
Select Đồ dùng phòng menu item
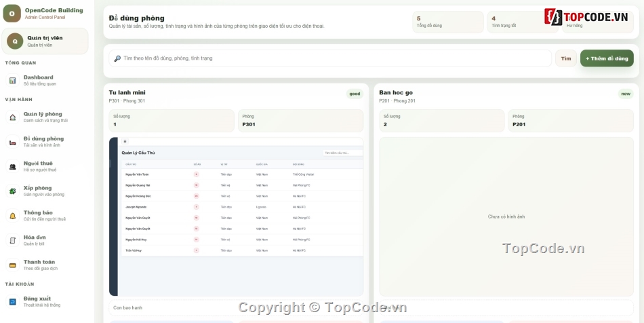pos(47,142)
